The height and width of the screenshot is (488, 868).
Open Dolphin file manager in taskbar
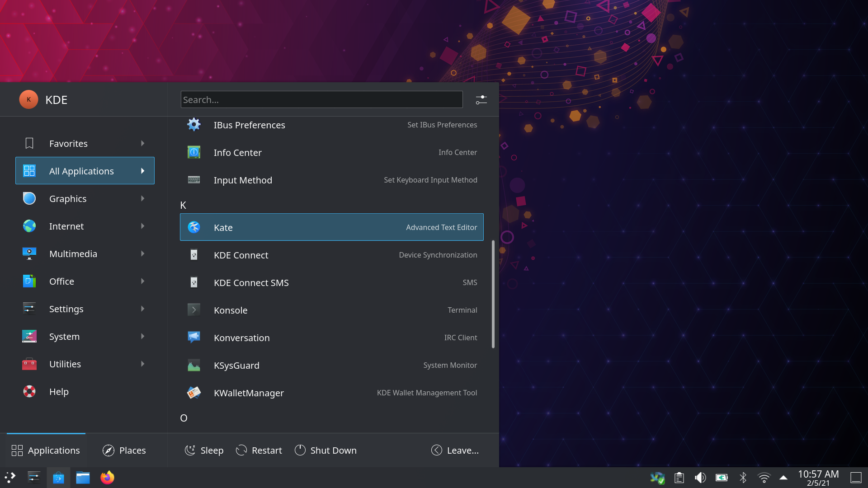[x=83, y=478]
